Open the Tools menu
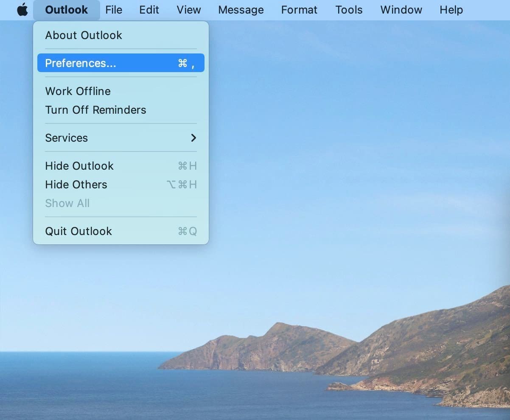This screenshot has width=510, height=420. pyautogui.click(x=349, y=10)
